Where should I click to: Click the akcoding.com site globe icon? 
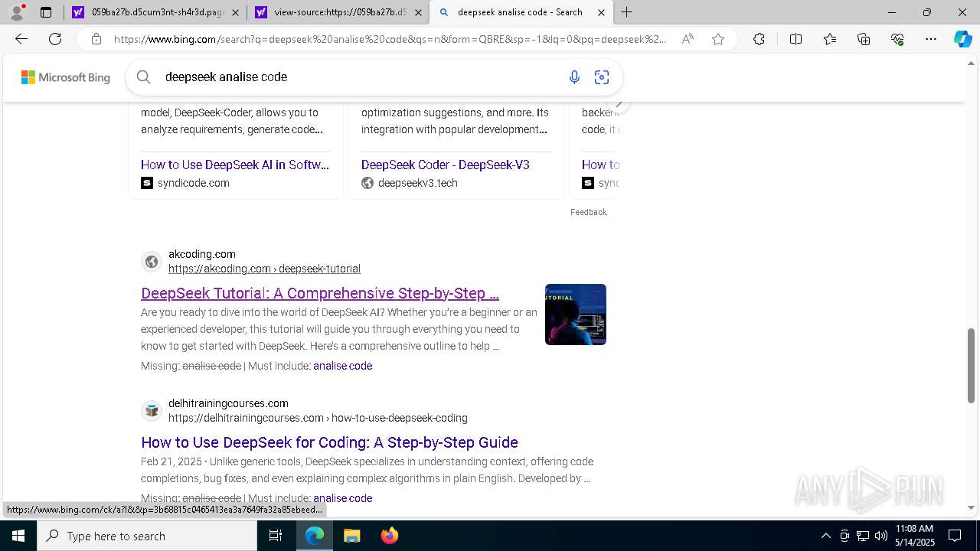click(x=152, y=262)
